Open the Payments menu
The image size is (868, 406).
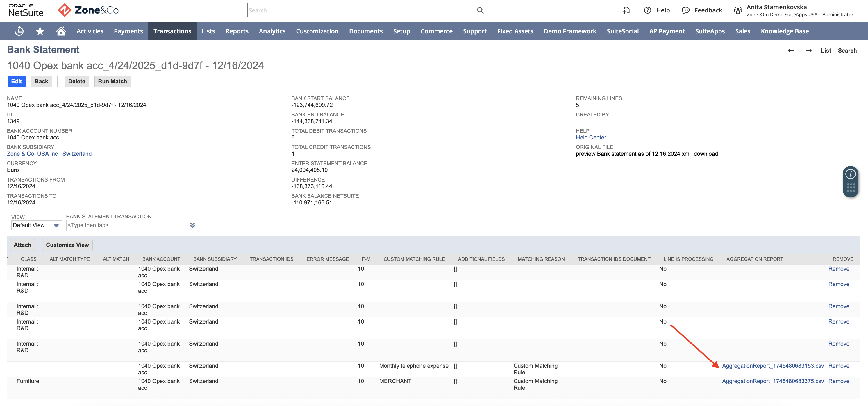pos(128,31)
